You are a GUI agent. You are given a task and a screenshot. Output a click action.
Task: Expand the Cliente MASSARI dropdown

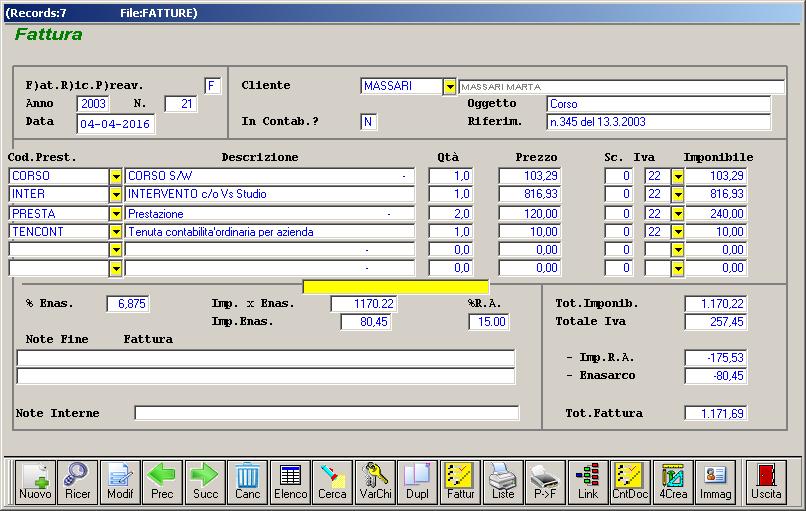point(450,86)
